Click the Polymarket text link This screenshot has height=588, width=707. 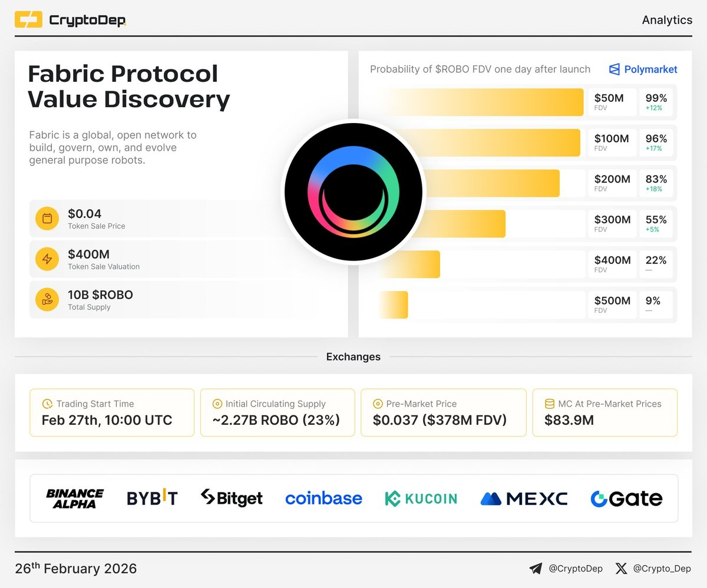650,70
